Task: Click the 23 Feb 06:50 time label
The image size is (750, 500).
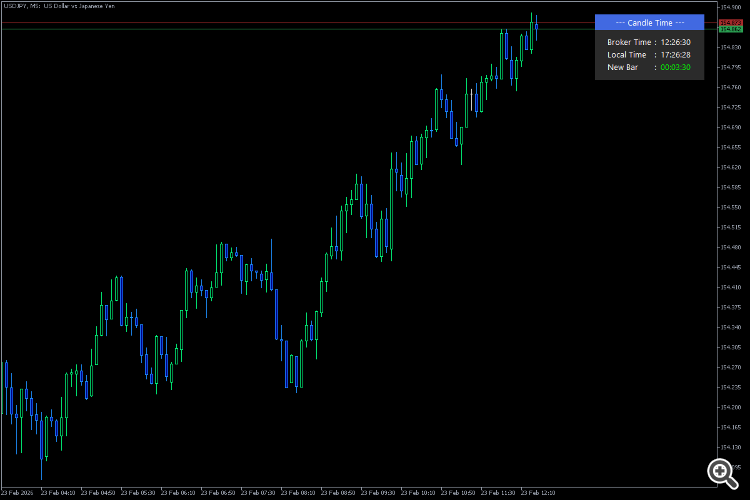Action: click(x=218, y=492)
